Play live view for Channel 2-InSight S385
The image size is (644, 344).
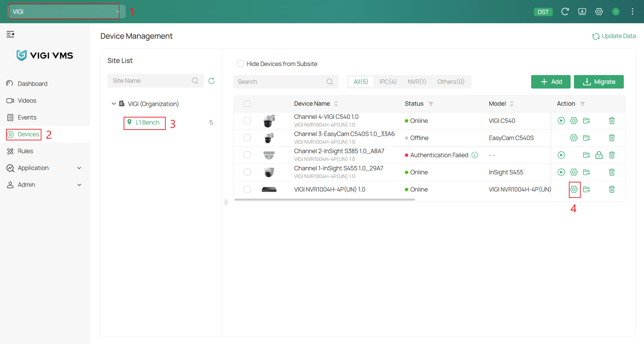click(561, 155)
